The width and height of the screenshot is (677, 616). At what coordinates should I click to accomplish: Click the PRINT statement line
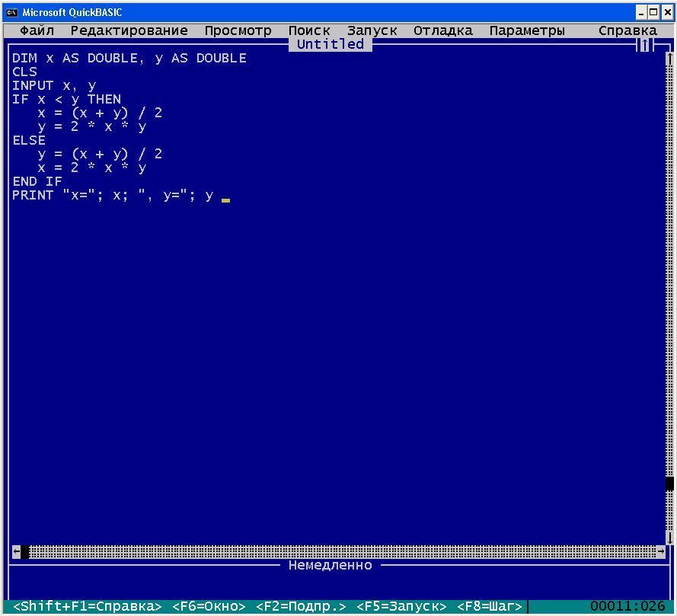point(113,195)
